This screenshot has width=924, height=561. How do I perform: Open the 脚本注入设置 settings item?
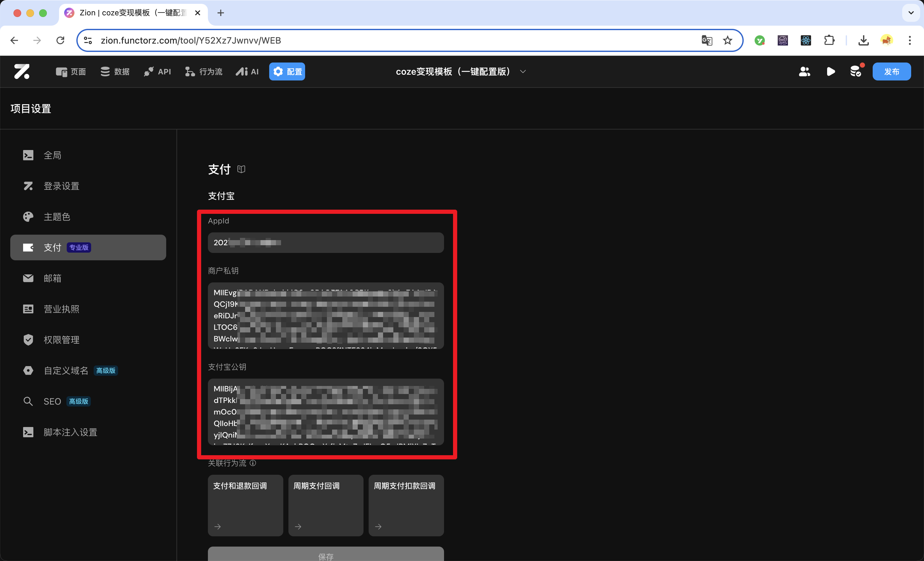88,432
